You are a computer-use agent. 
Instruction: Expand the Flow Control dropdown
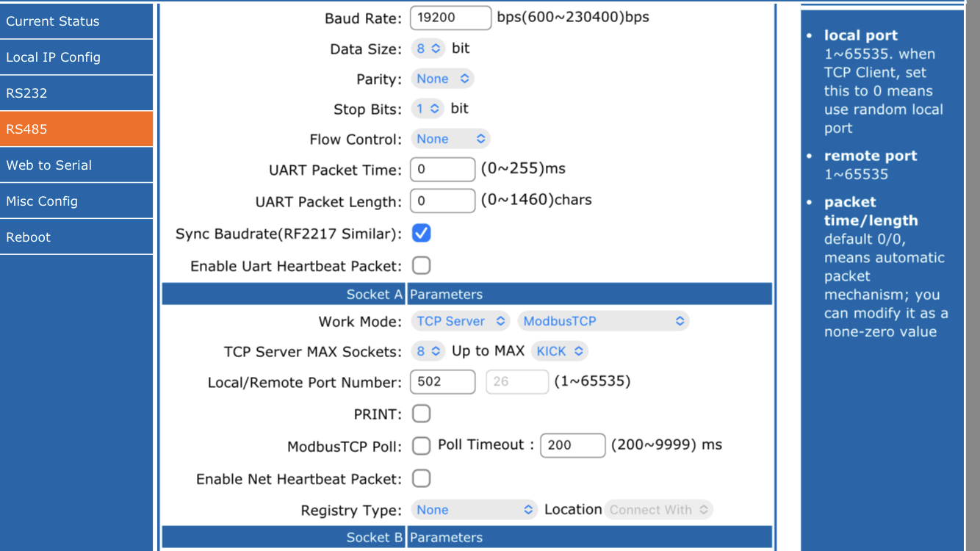[x=450, y=139]
